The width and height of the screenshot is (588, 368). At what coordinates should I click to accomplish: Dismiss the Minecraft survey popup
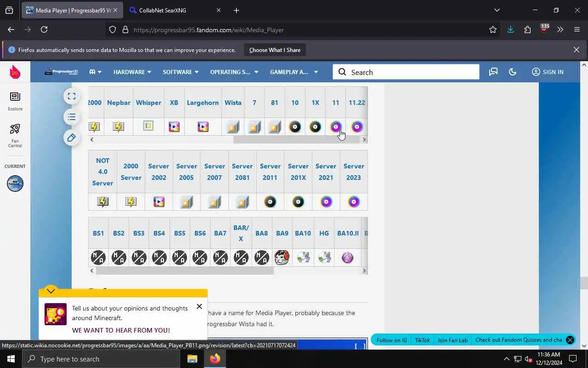(x=199, y=306)
